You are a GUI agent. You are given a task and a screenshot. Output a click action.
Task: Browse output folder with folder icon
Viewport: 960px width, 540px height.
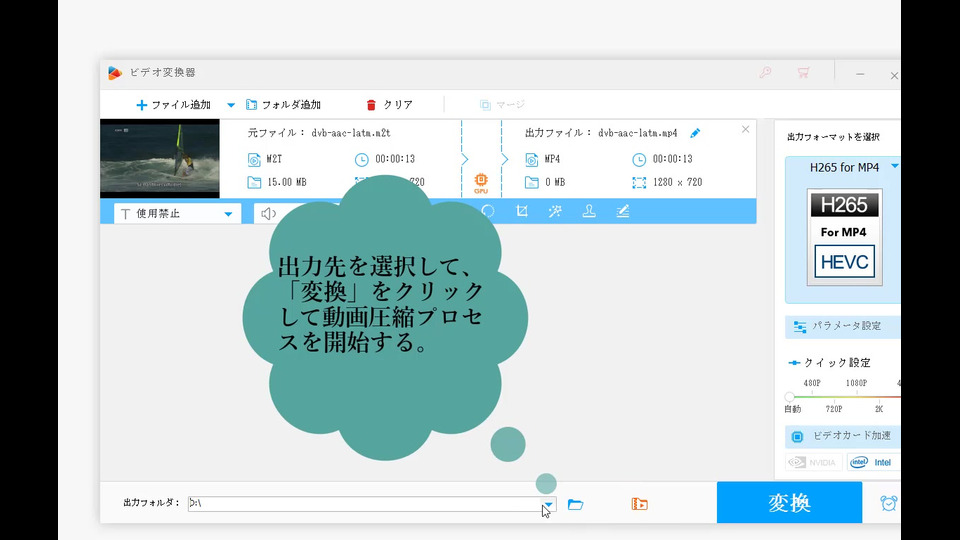pos(575,504)
